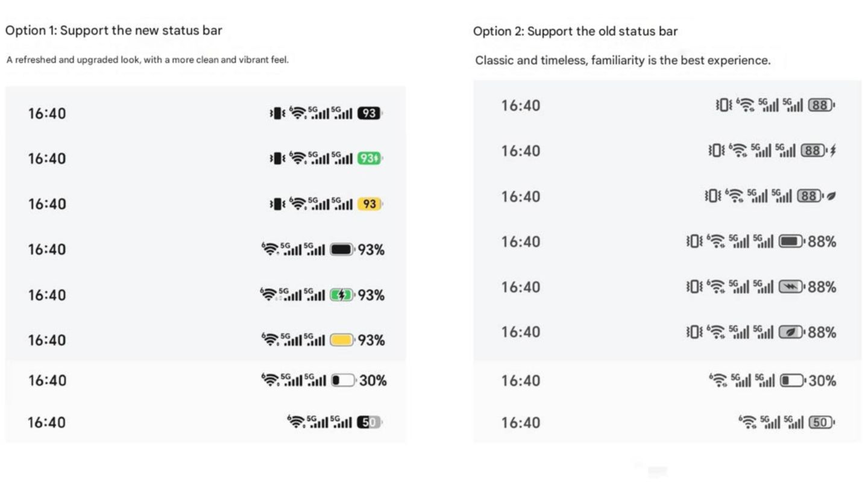Click the solid black battery icon beside 93%

(x=342, y=249)
